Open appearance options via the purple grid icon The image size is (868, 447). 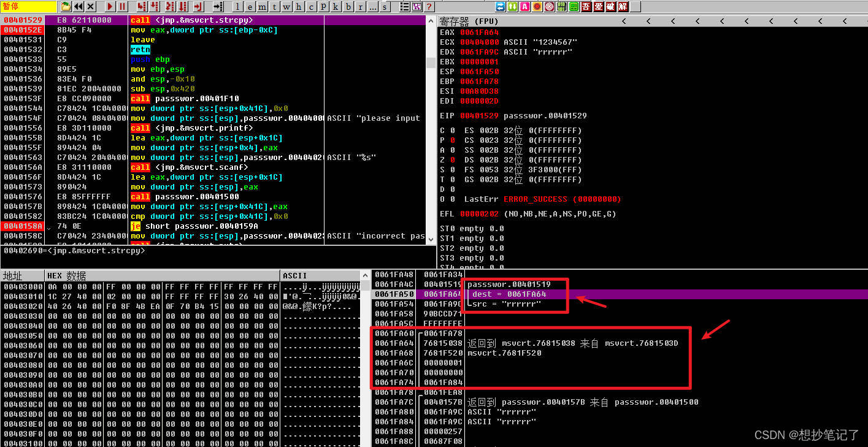(417, 7)
